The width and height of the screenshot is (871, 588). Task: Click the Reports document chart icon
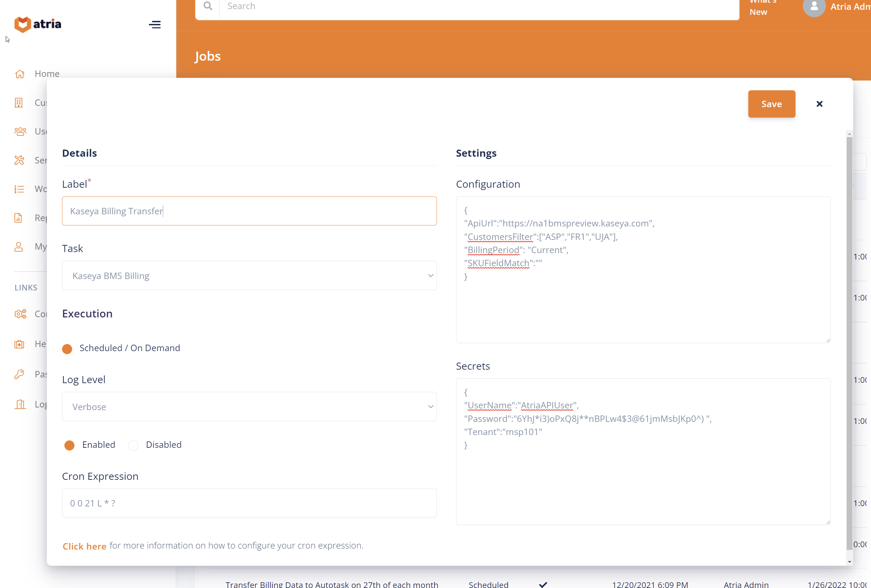tap(18, 218)
